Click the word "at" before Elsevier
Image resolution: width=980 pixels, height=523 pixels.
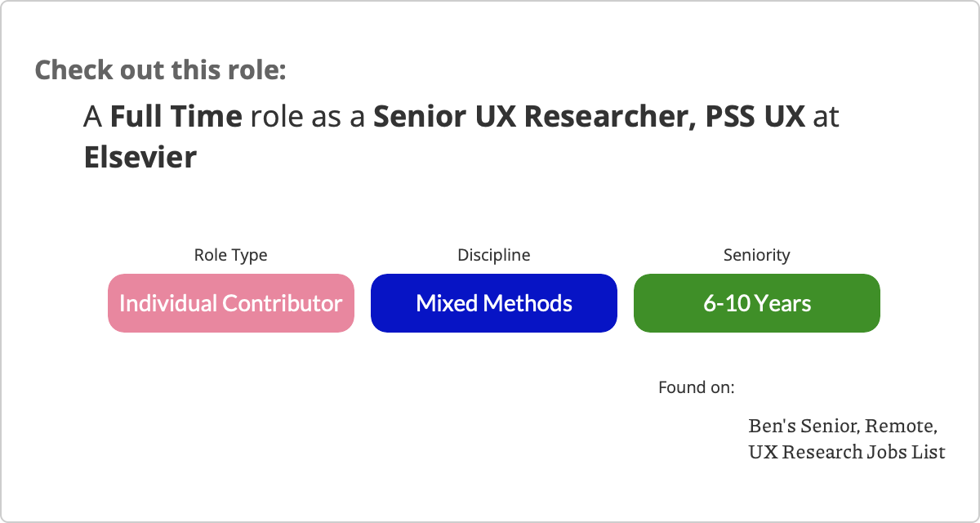[x=826, y=117]
